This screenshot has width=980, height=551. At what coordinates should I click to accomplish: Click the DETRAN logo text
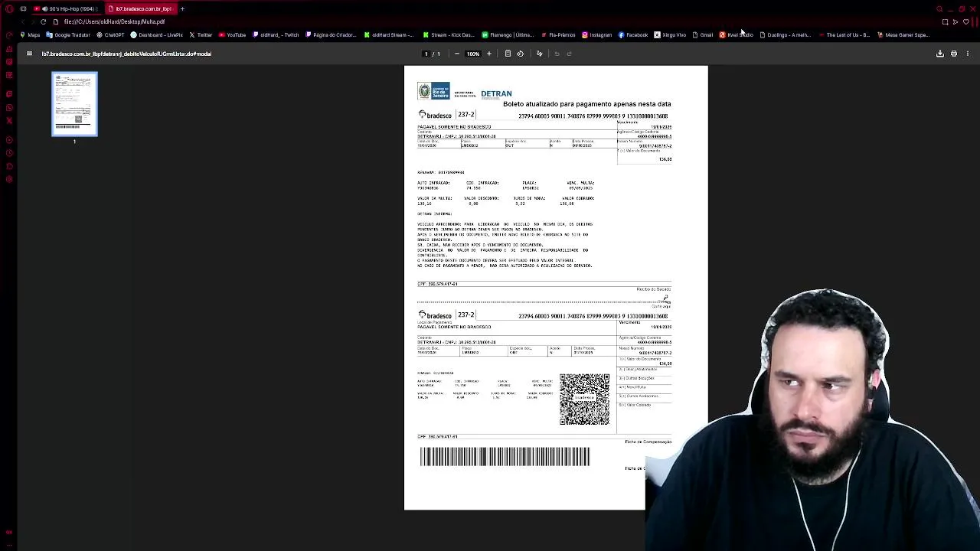(496, 93)
